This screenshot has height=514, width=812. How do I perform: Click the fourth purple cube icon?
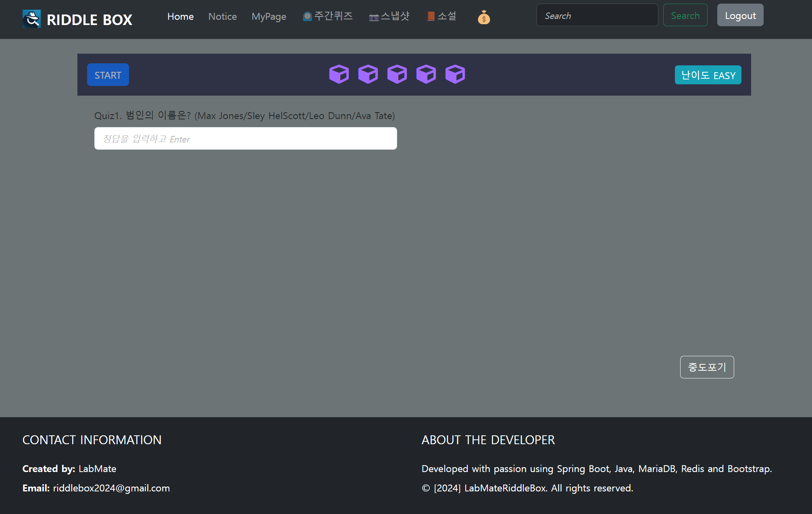(426, 74)
